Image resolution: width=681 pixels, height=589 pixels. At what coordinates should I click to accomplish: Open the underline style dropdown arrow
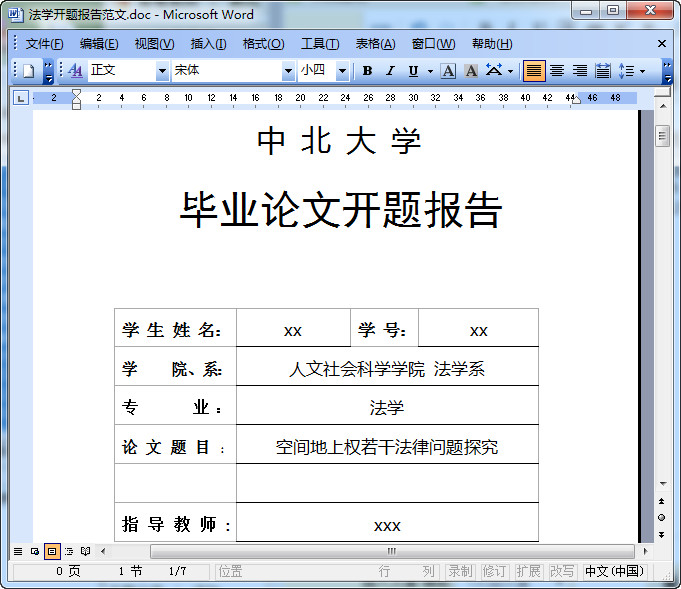430,71
